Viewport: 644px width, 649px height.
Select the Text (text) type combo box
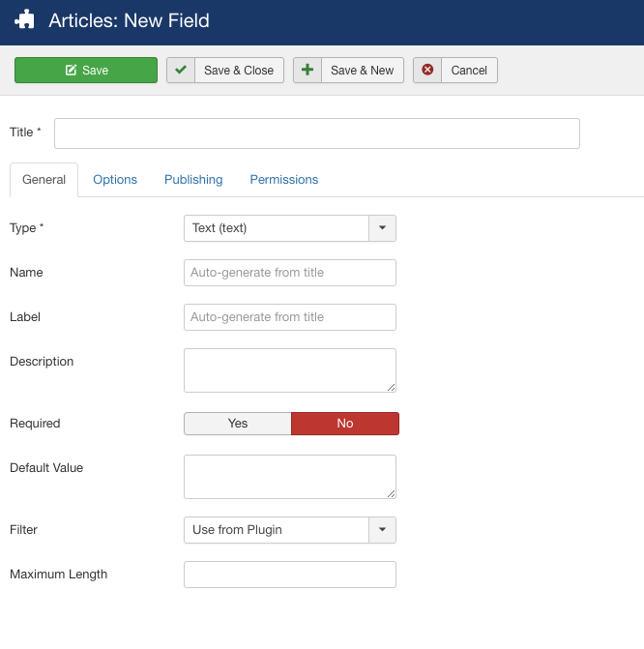click(277, 228)
